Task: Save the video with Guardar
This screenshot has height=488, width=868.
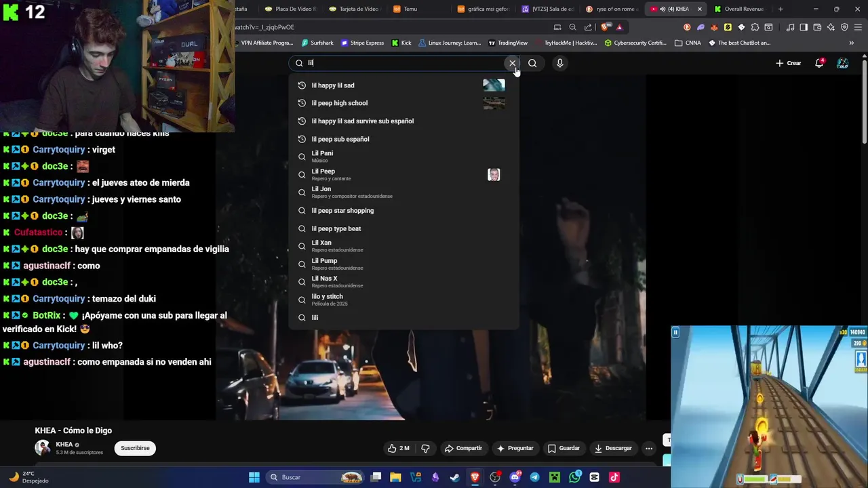Action: click(x=564, y=448)
